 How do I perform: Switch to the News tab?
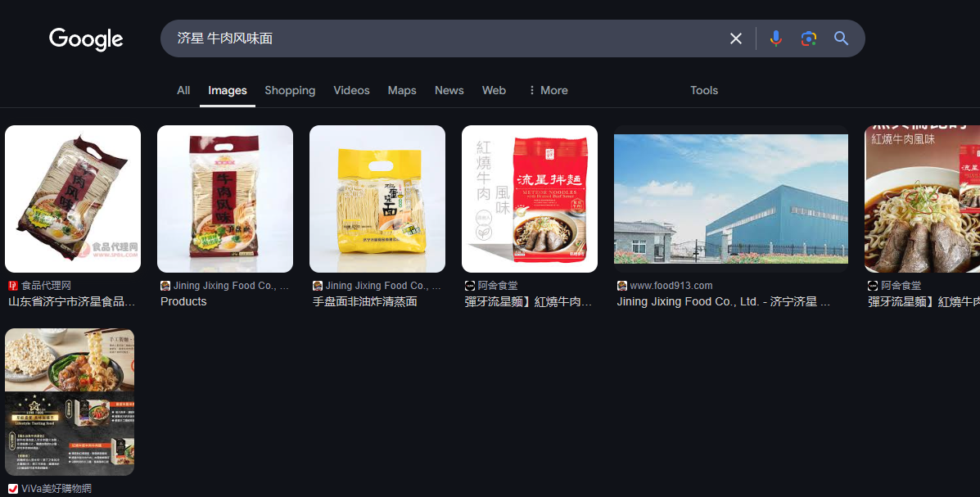click(449, 91)
